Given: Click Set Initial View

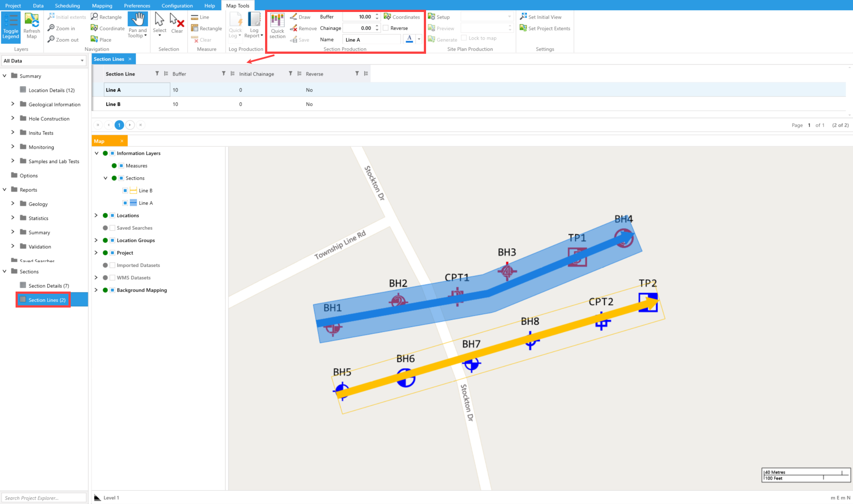Looking at the screenshot, I should (x=541, y=17).
